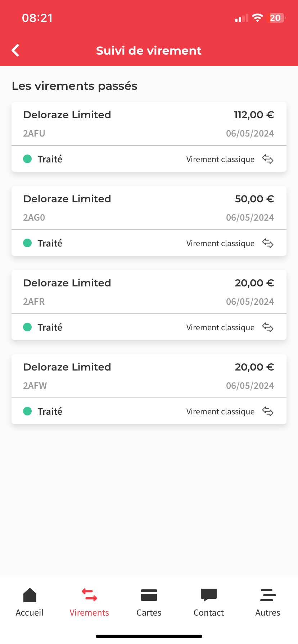298x644 pixels.
Task: Open the Contact chat tab
Action: click(x=209, y=602)
